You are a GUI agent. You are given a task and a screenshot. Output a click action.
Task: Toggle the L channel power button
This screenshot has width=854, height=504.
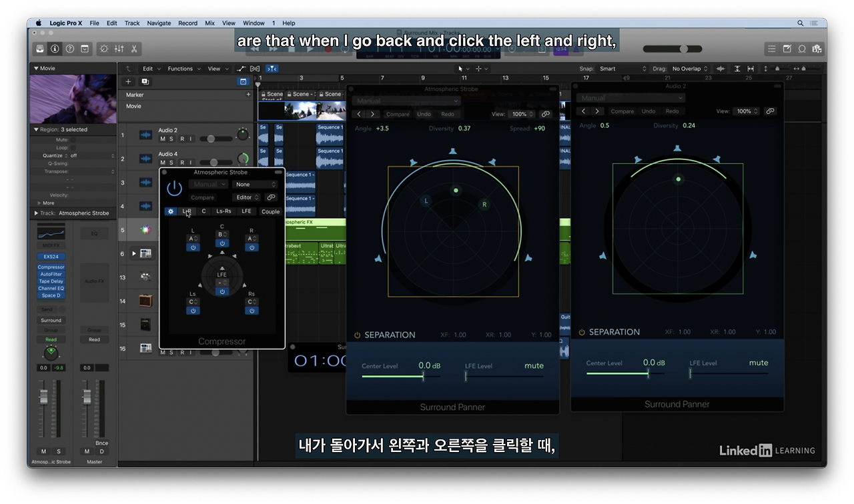click(192, 247)
